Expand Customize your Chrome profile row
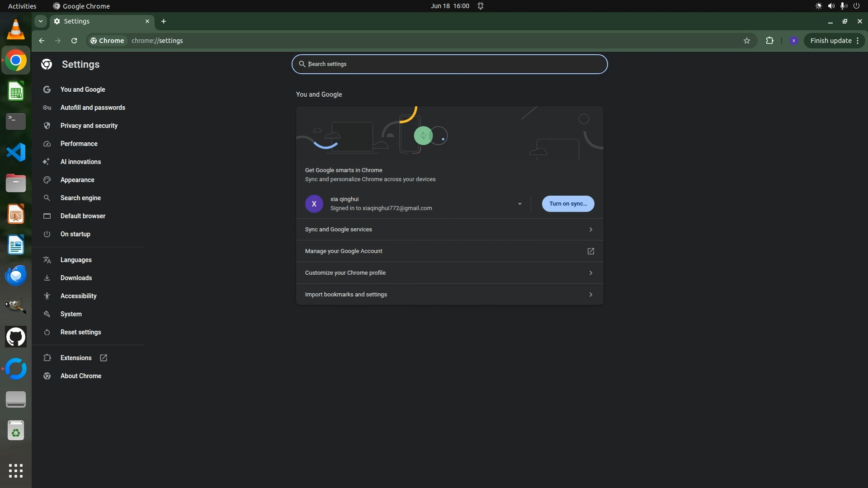Screen dimensions: 868x488 point(449,273)
